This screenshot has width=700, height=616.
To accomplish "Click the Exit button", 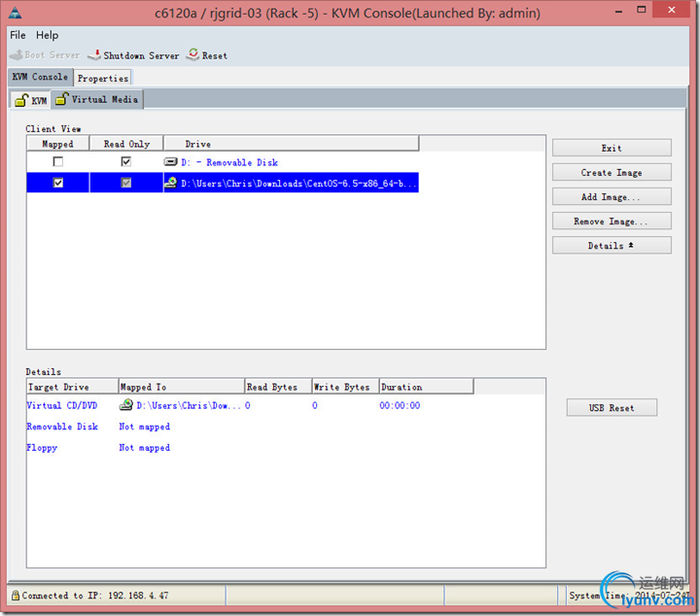I will 612,148.
